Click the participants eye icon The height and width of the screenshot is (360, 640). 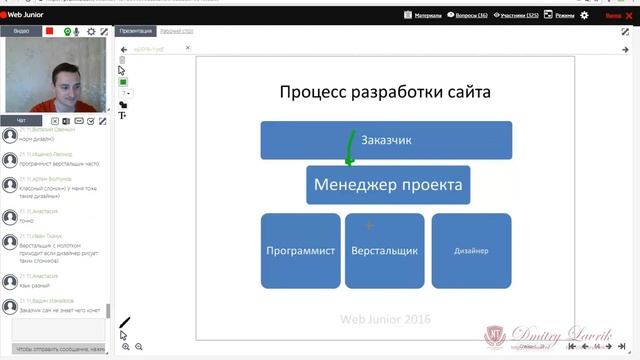point(496,15)
